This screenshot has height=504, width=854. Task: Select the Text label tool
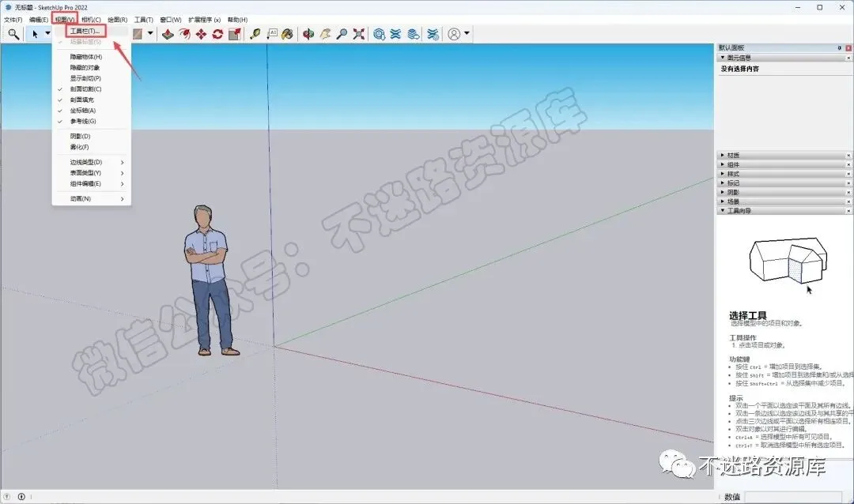272,34
